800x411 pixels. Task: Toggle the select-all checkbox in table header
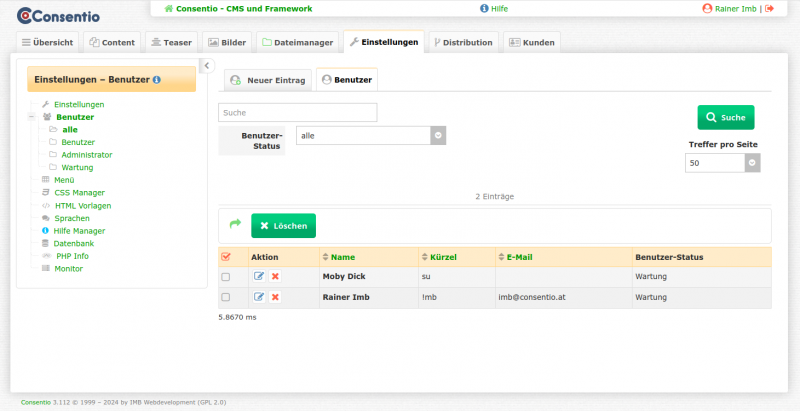click(225, 257)
